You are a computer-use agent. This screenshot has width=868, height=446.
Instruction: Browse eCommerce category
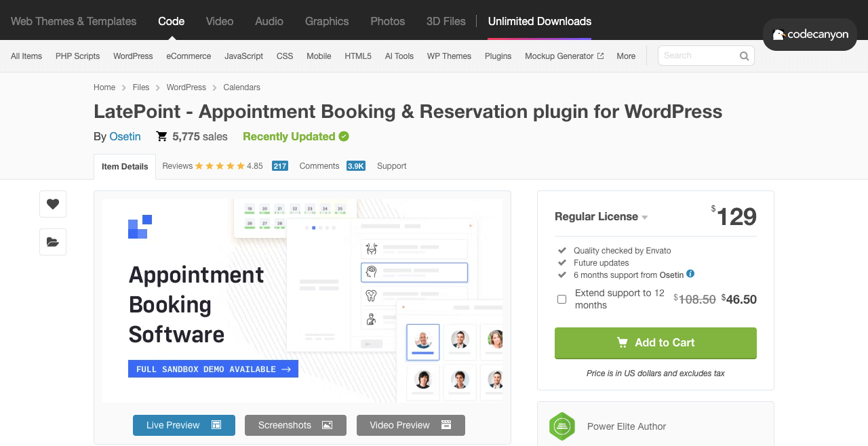pos(189,56)
